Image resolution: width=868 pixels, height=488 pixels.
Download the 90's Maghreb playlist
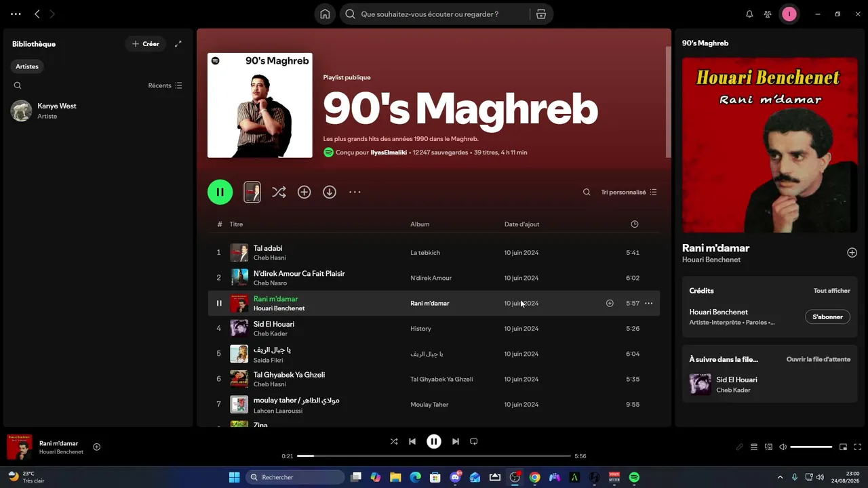[330, 192]
